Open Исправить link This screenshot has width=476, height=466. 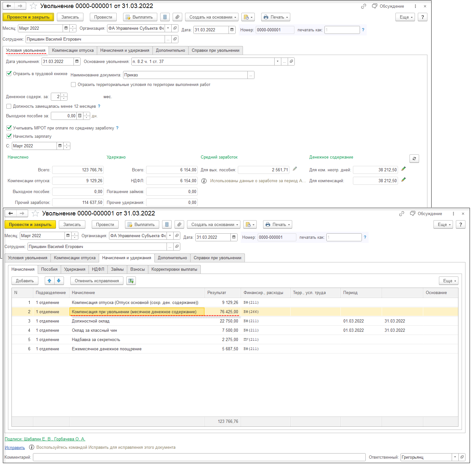pyautogui.click(x=15, y=447)
